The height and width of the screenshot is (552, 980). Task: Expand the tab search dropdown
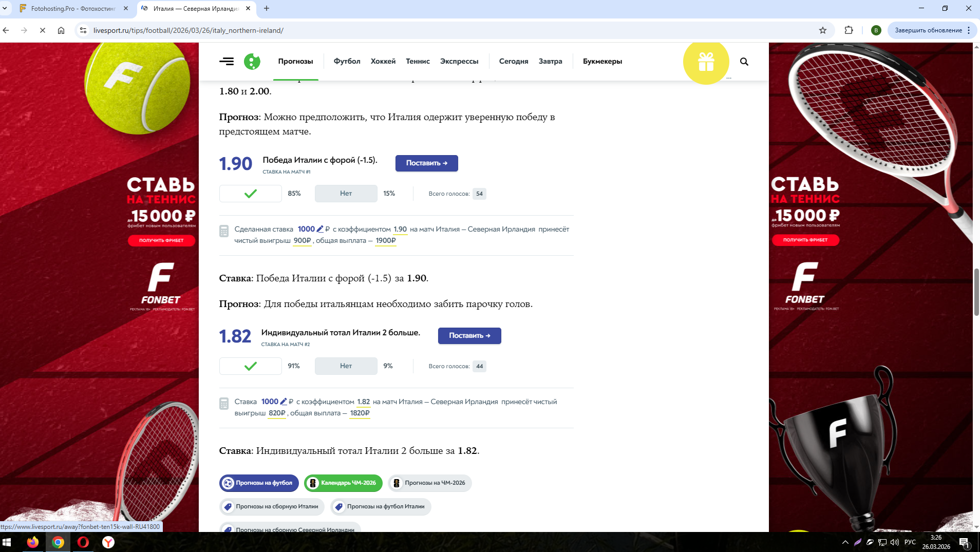pyautogui.click(x=5, y=9)
